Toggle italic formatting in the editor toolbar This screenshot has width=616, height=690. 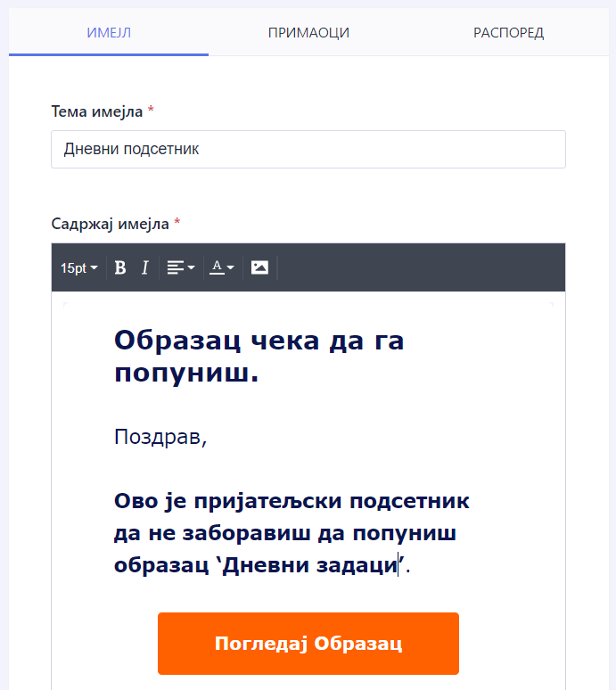pyautogui.click(x=144, y=267)
